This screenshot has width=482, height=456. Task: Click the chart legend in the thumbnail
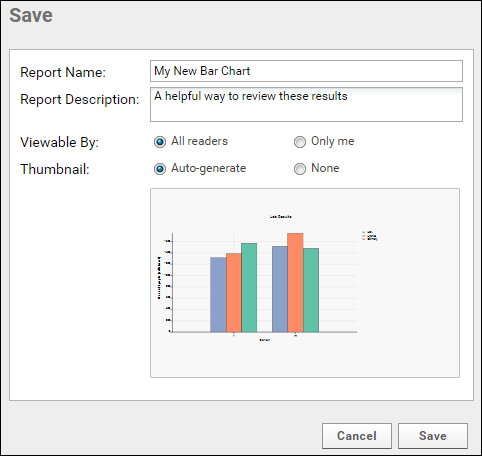[x=369, y=236]
